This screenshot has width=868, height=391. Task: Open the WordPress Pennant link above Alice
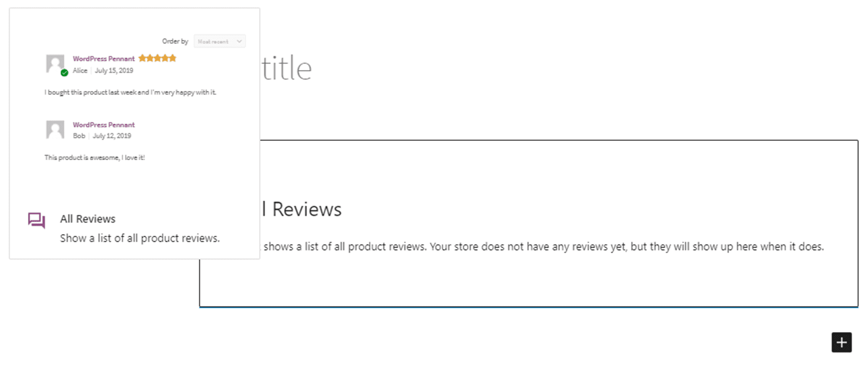coord(103,59)
